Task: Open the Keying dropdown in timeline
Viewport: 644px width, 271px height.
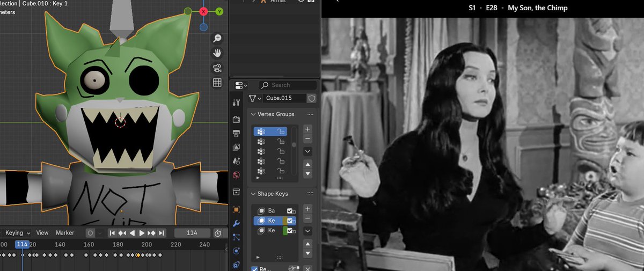Action: point(18,233)
